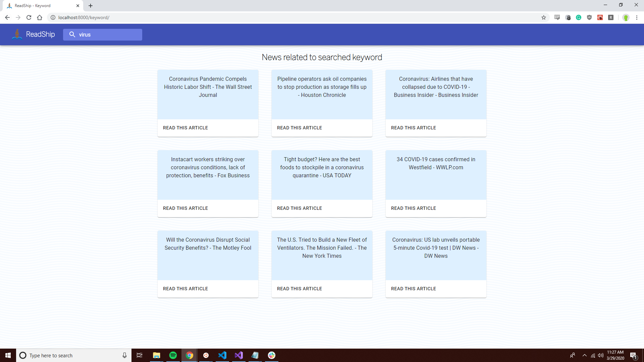644x362 pixels.
Task: Focus the virus keyword search field
Action: pos(107,35)
